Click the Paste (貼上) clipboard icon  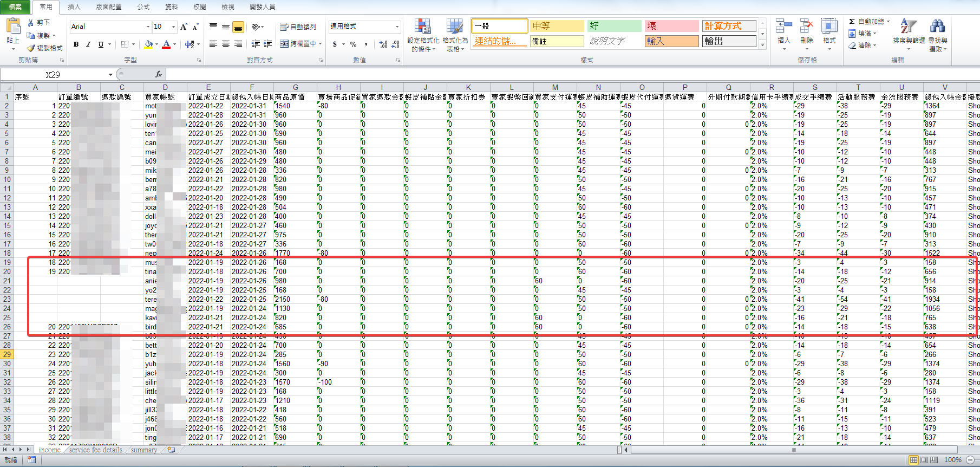[13, 27]
